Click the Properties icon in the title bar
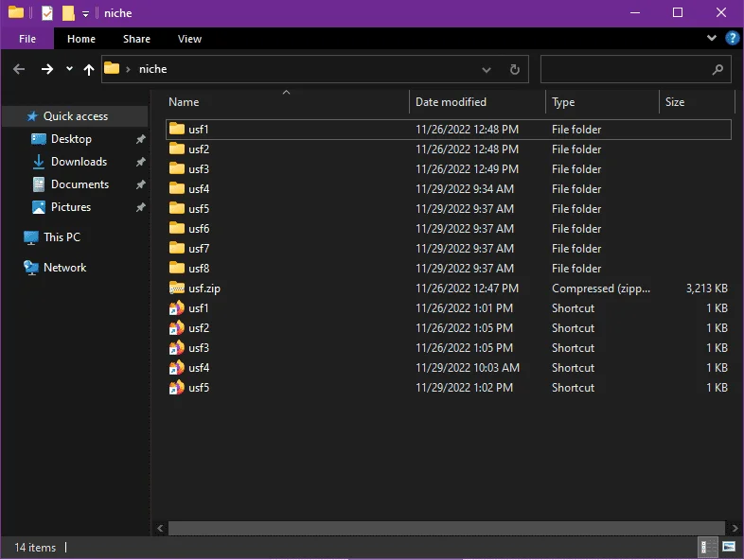Image resolution: width=744 pixels, height=560 pixels. coord(47,13)
